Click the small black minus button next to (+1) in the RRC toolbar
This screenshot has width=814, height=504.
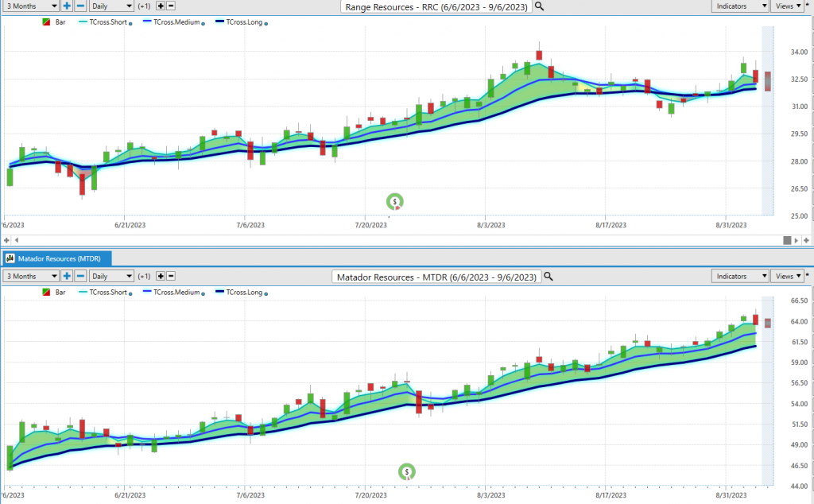coord(171,6)
